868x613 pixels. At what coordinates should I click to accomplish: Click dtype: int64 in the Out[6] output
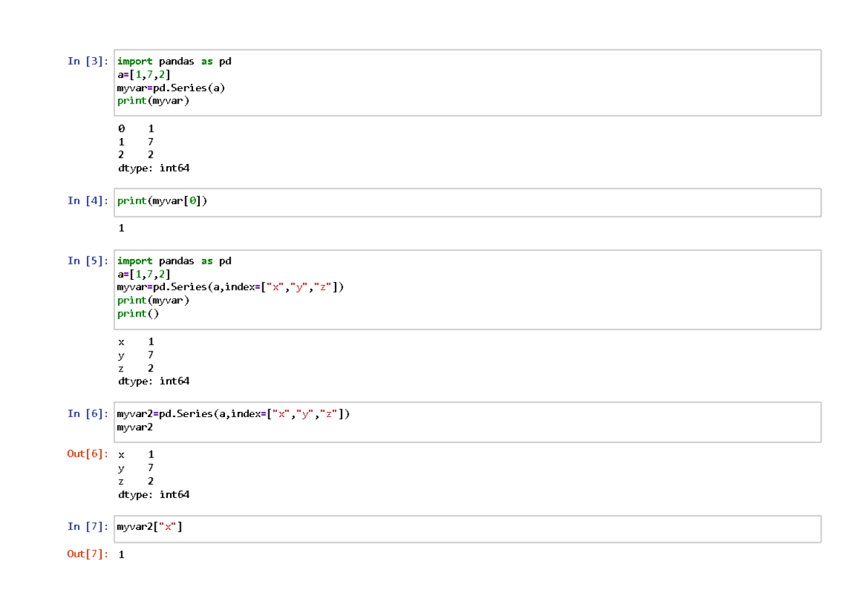tap(153, 494)
